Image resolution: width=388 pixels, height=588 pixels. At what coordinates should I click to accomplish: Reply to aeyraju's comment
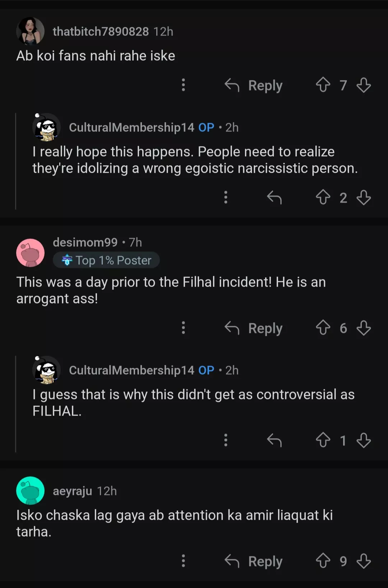pyautogui.click(x=254, y=561)
